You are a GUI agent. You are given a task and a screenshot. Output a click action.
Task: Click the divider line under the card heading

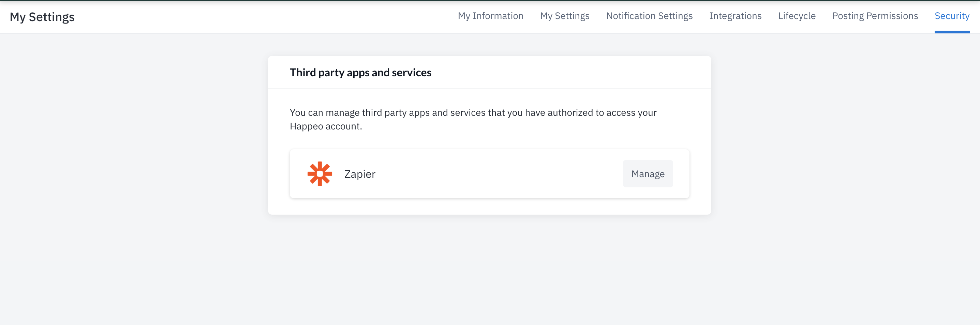coord(489,89)
